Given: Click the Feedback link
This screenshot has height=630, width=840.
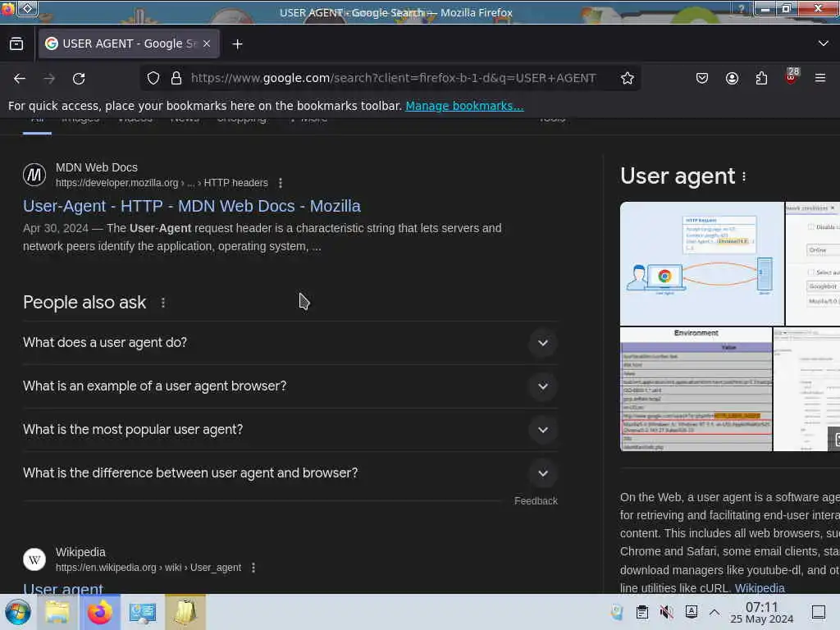Looking at the screenshot, I should pos(536,501).
